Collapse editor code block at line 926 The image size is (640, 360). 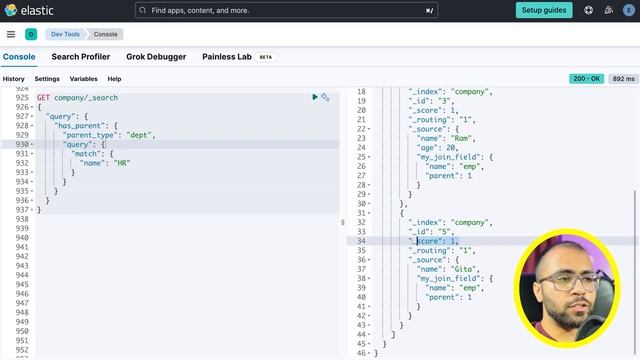click(x=32, y=107)
